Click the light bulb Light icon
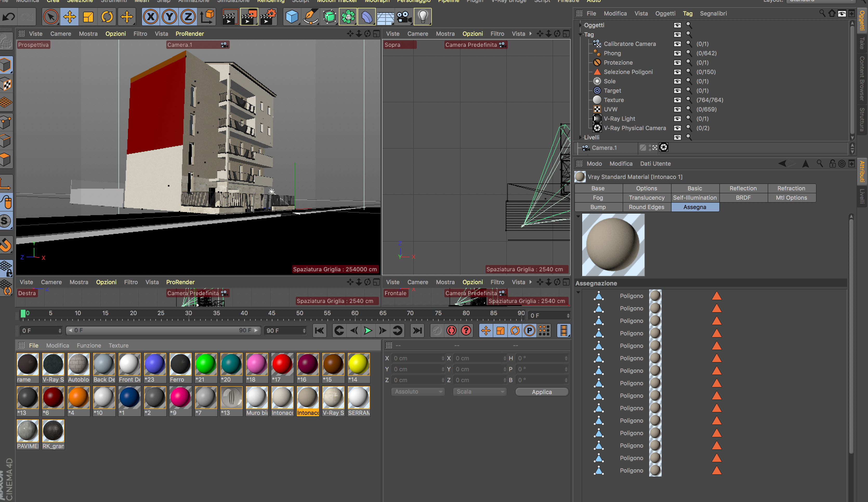 [x=423, y=17]
